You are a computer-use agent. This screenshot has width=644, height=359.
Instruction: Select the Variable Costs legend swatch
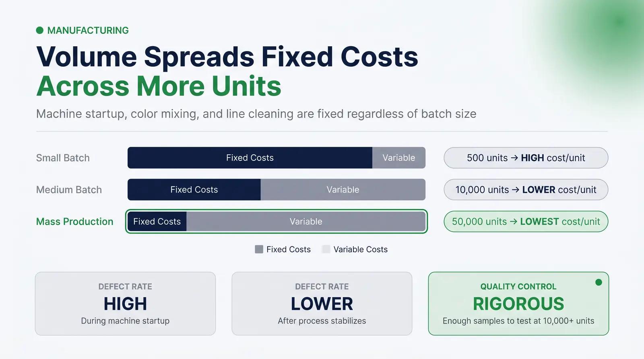pyautogui.click(x=326, y=249)
